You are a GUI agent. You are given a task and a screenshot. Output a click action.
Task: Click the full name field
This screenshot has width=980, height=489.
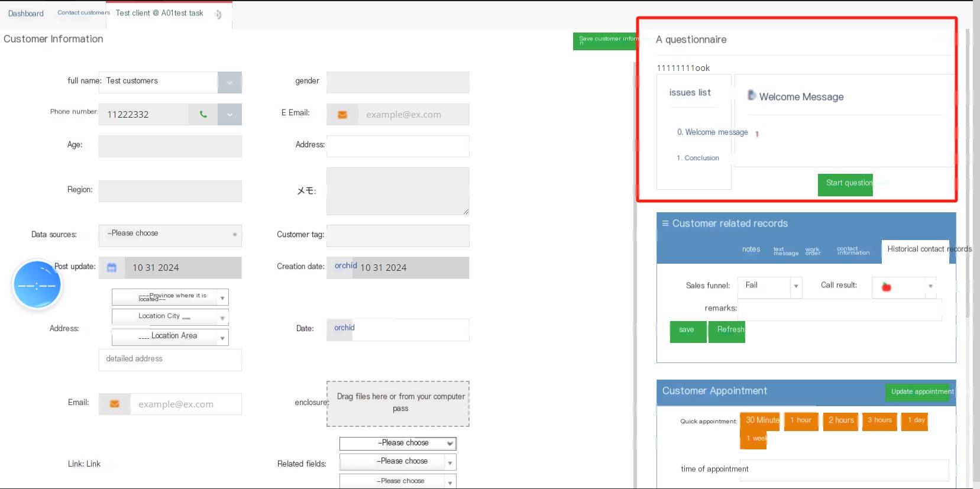coord(159,83)
